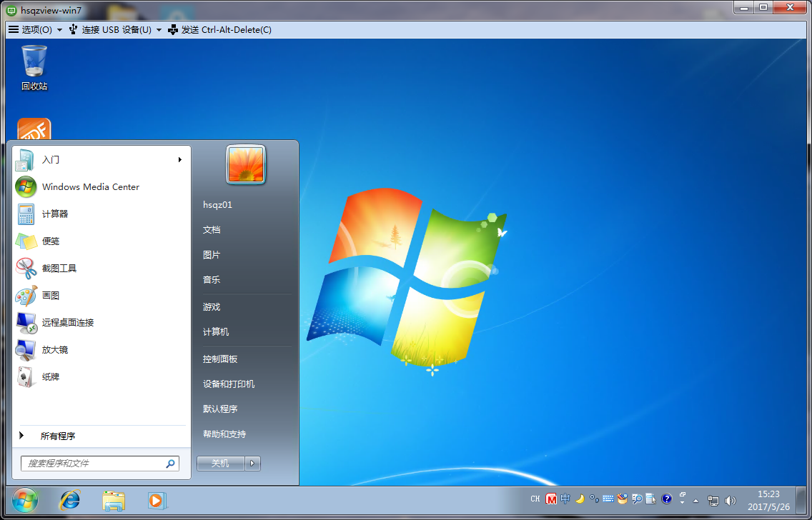The image size is (812, 520).
Task: Click the soft keyboard icon in tray
Action: click(608, 499)
